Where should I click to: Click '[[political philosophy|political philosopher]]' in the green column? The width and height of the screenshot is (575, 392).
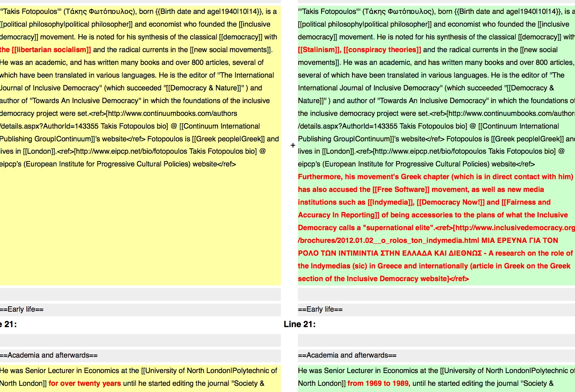point(364,24)
